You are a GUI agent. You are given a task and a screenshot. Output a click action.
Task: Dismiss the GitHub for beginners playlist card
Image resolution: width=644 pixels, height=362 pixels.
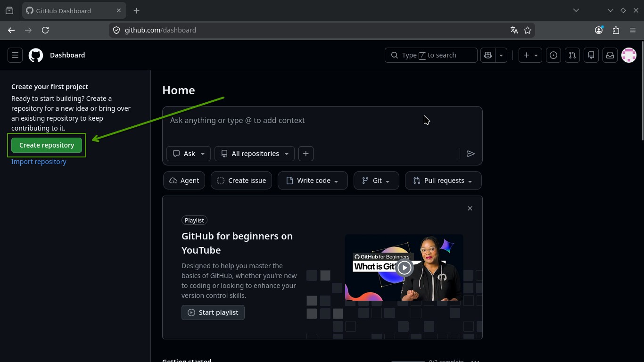470,208
